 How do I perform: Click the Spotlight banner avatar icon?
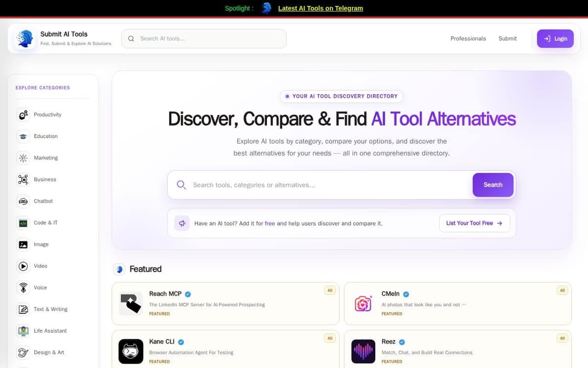(267, 8)
